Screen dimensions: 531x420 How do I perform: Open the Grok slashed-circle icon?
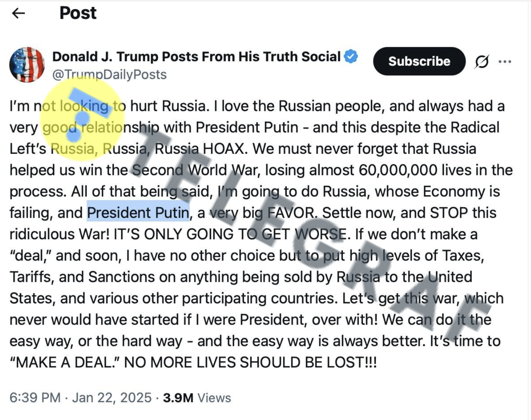coord(482,62)
